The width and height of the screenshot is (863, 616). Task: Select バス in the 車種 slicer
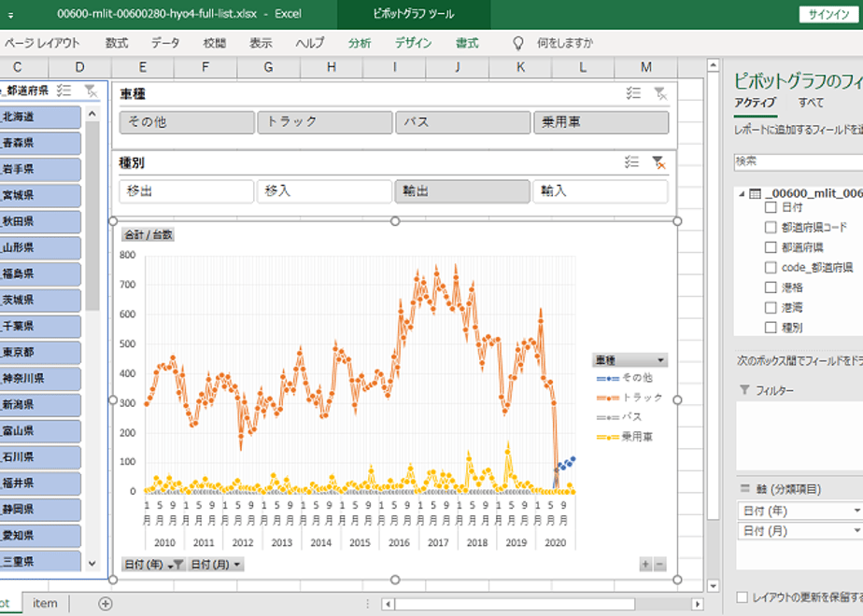click(x=463, y=122)
